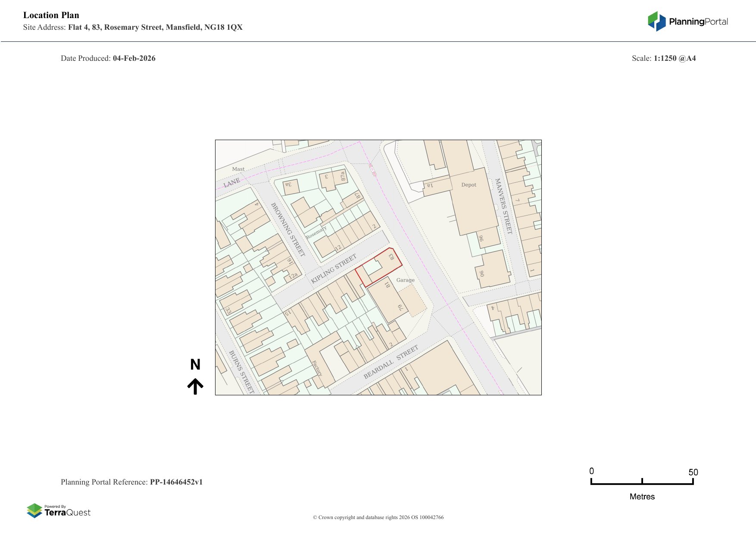Click the Factory building label
The height and width of the screenshot is (535, 756).
317,368
